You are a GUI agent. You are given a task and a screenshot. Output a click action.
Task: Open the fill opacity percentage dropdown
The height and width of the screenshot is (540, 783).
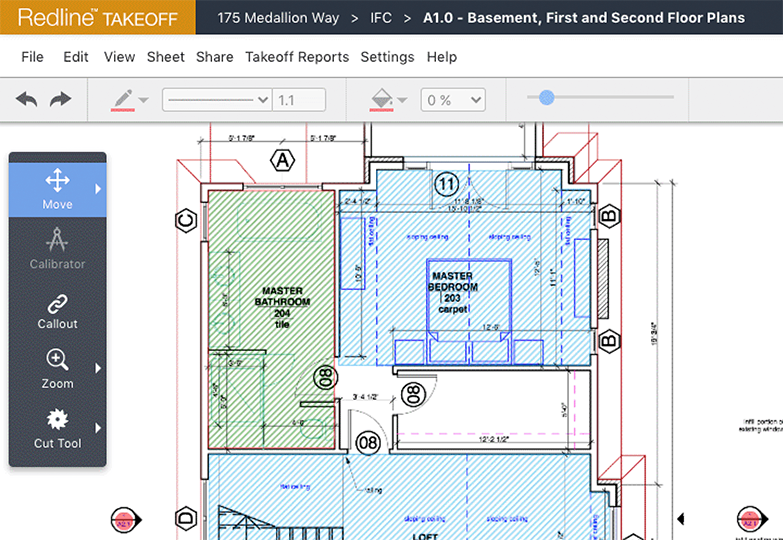click(453, 100)
